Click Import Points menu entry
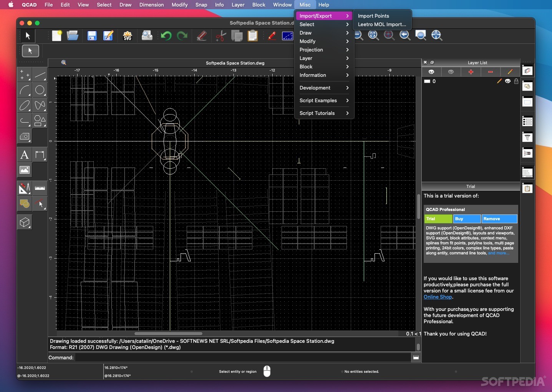This screenshot has height=392, width=552. [x=382, y=16]
